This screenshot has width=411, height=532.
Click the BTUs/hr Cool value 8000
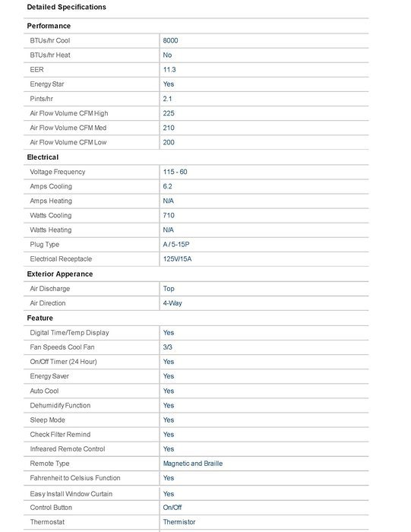pyautogui.click(x=170, y=40)
